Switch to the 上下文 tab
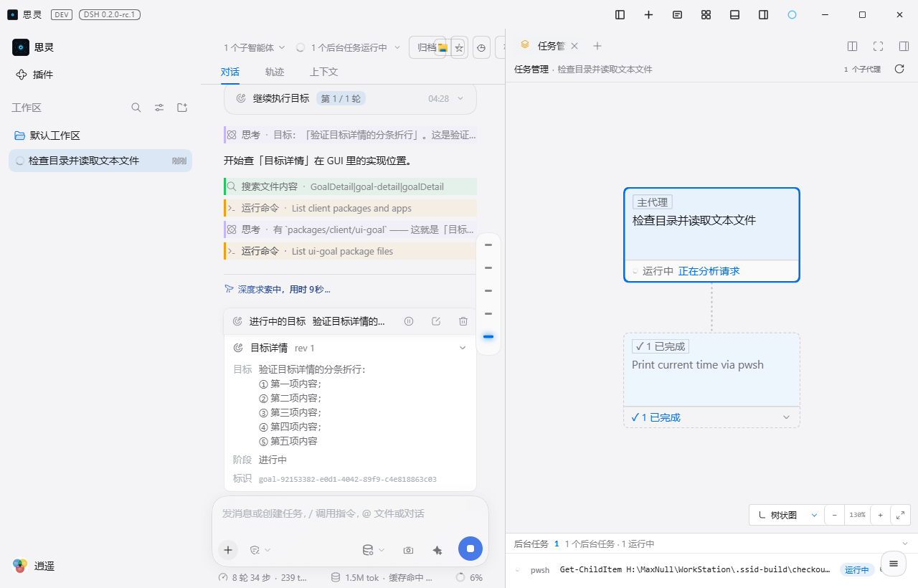Viewport: 918px width, 588px height. (323, 72)
